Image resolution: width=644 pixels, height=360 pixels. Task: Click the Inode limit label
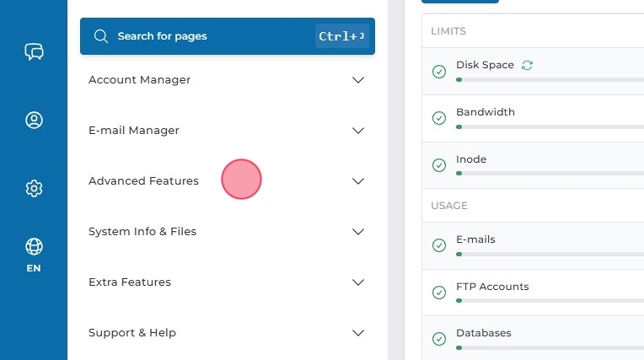[471, 159]
